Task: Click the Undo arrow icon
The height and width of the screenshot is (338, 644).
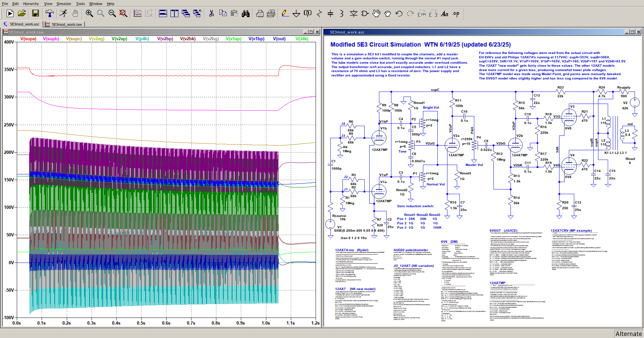Action: 399,13
